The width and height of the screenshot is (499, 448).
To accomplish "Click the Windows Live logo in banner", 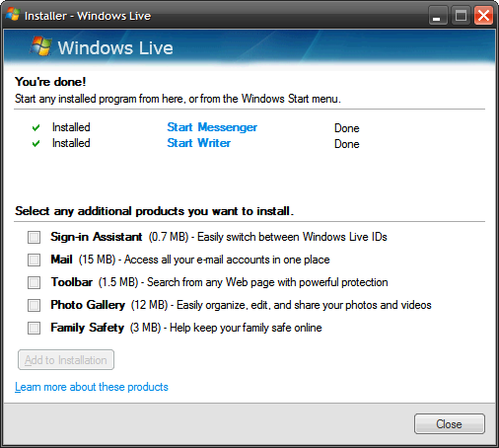I will click(x=41, y=45).
